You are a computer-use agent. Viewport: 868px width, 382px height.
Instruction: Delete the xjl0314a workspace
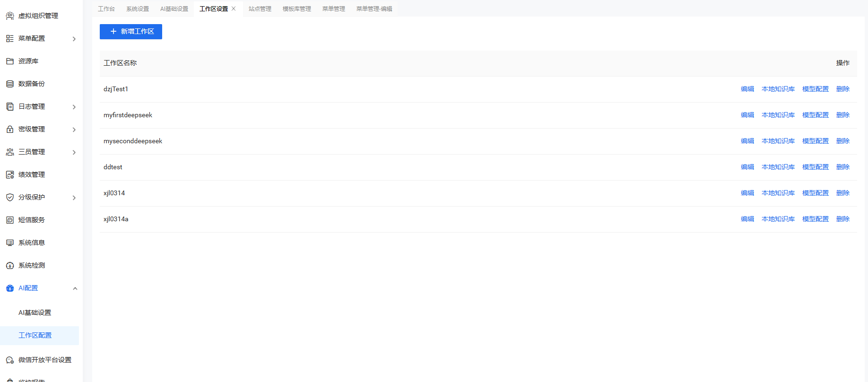842,219
